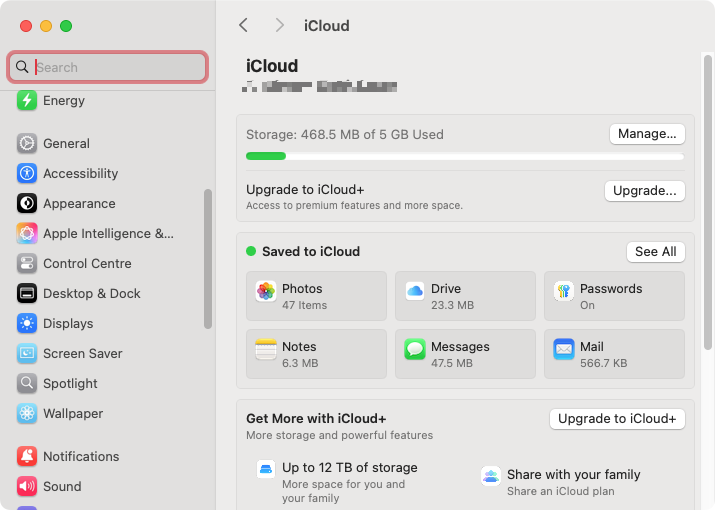This screenshot has width=715, height=510.
Task: Click 'Drive' tile text
Action: coord(446,289)
